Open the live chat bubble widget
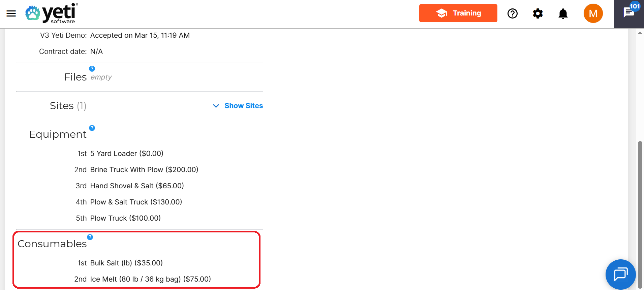 [x=620, y=274]
